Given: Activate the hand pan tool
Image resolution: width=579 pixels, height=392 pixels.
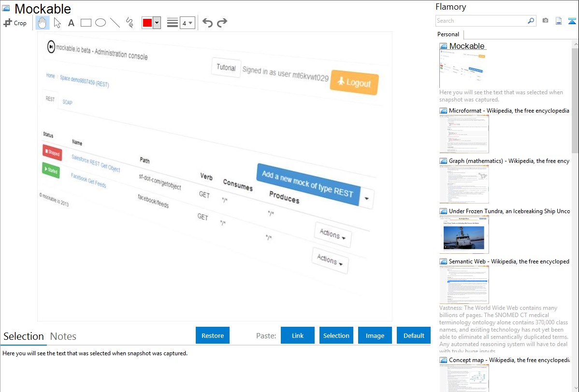Looking at the screenshot, I should [43, 23].
